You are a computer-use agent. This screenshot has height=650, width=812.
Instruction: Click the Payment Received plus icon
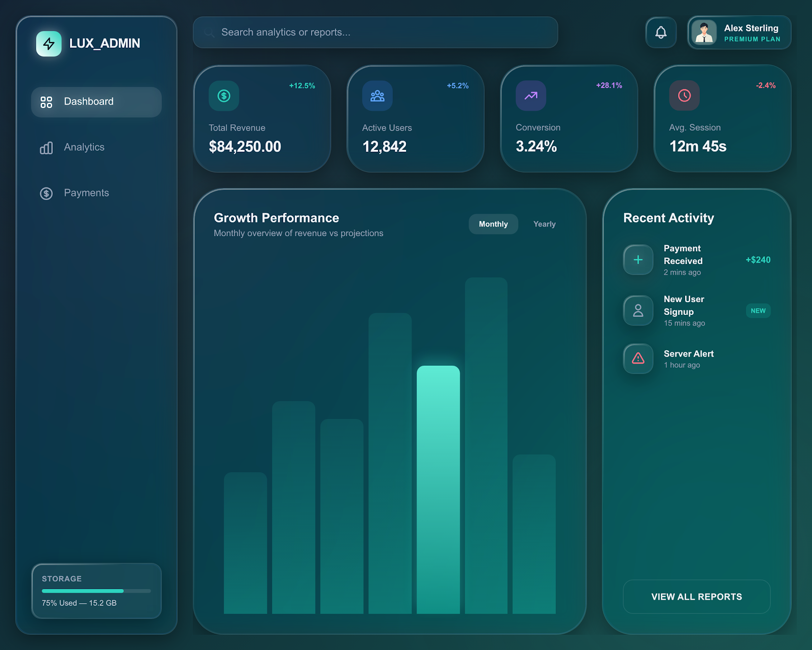[x=638, y=259]
